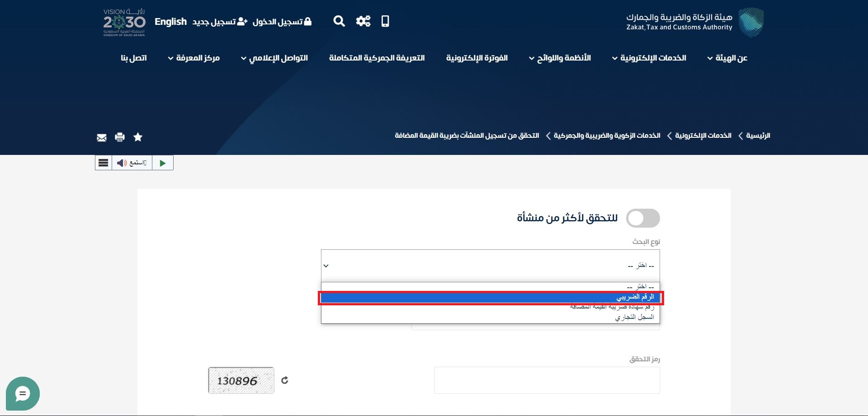
Task: Play the page audio with green play icon
Action: pos(163,163)
